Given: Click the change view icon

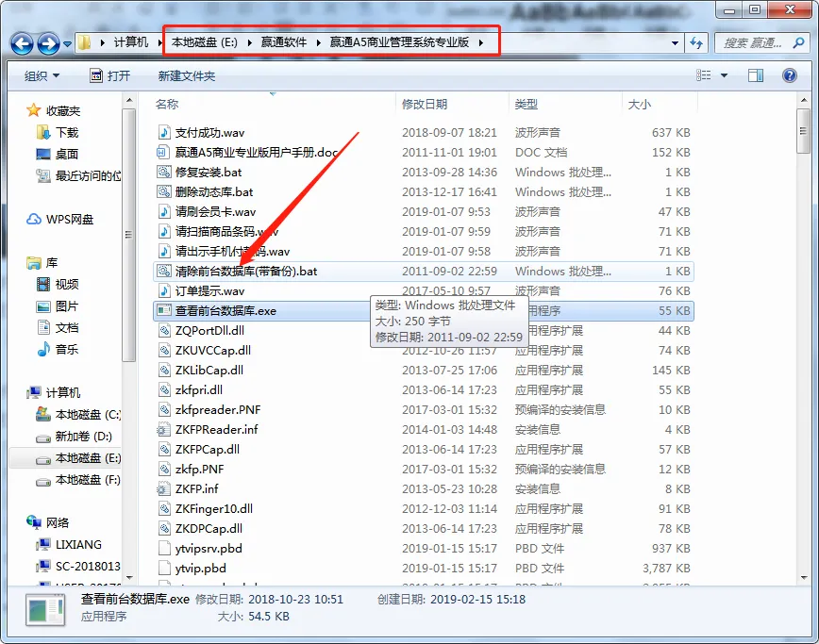Looking at the screenshot, I should [x=704, y=75].
